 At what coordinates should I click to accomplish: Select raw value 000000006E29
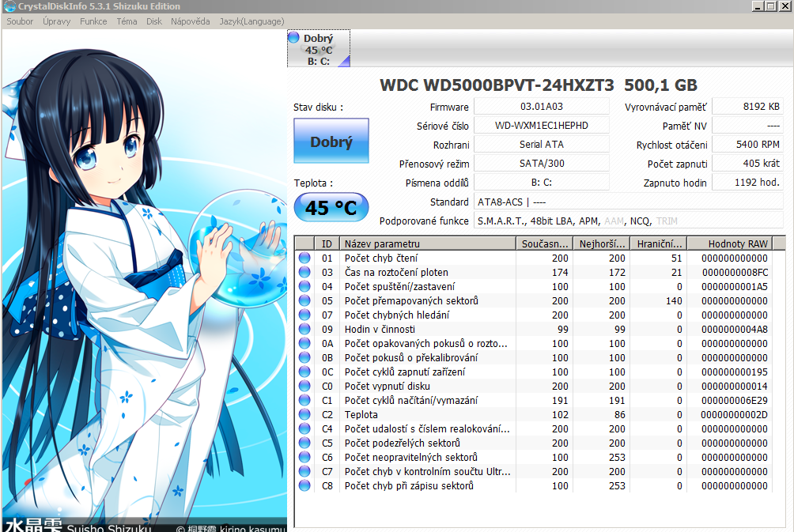[x=735, y=401]
